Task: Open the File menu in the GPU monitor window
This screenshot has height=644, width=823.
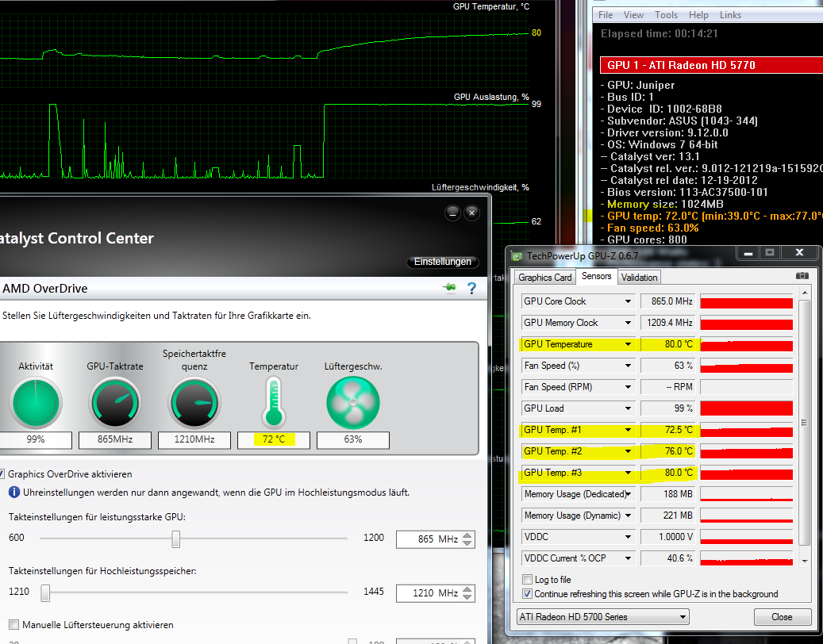Action: tap(606, 15)
